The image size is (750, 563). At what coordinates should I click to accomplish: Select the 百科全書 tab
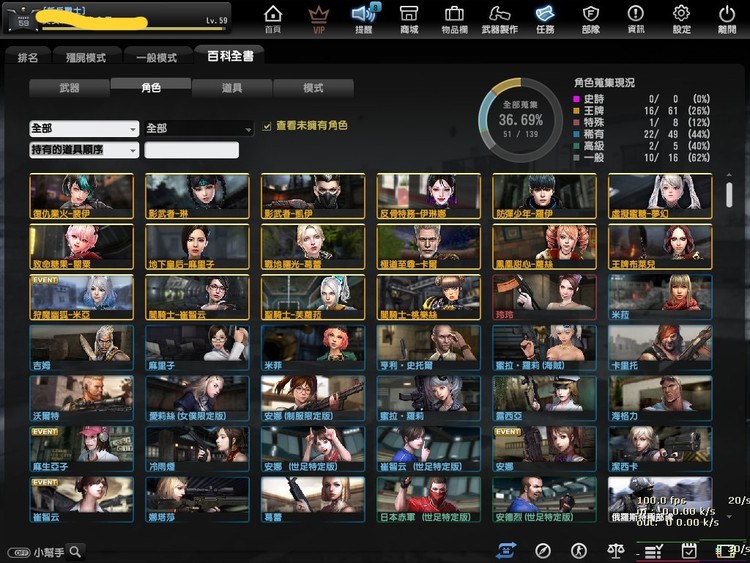pos(230,56)
